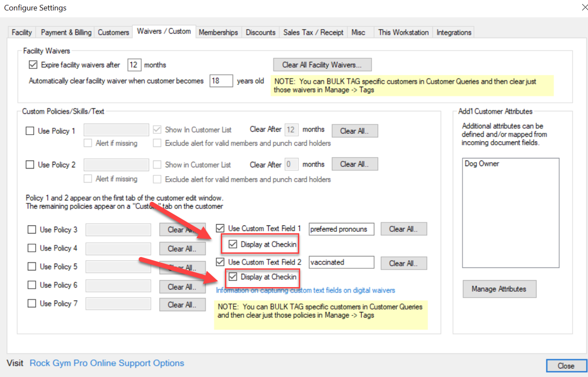Click the Policy 6 name field

(118, 285)
